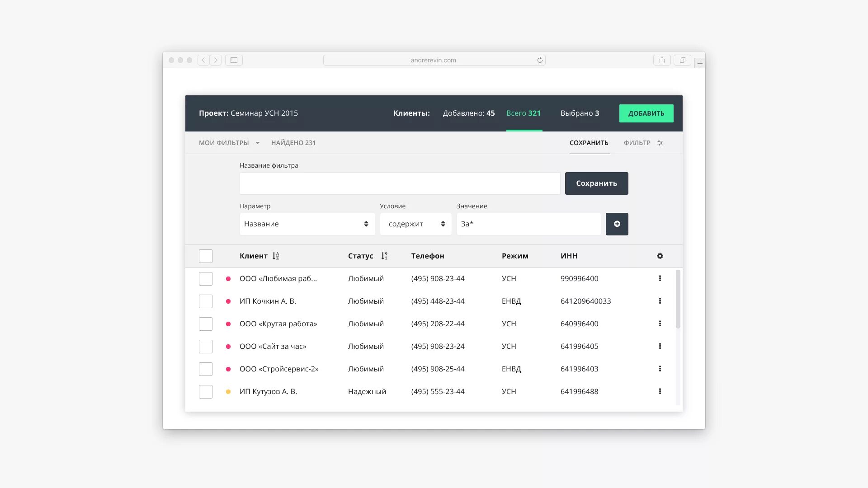This screenshot has width=868, height=488.
Task: Open table column settings gear
Action: click(660, 256)
